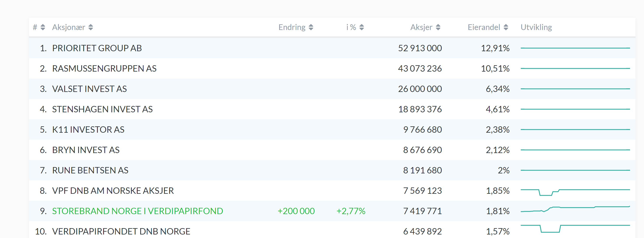
Task: Sort by rank number column arrows
Action: (x=43, y=27)
